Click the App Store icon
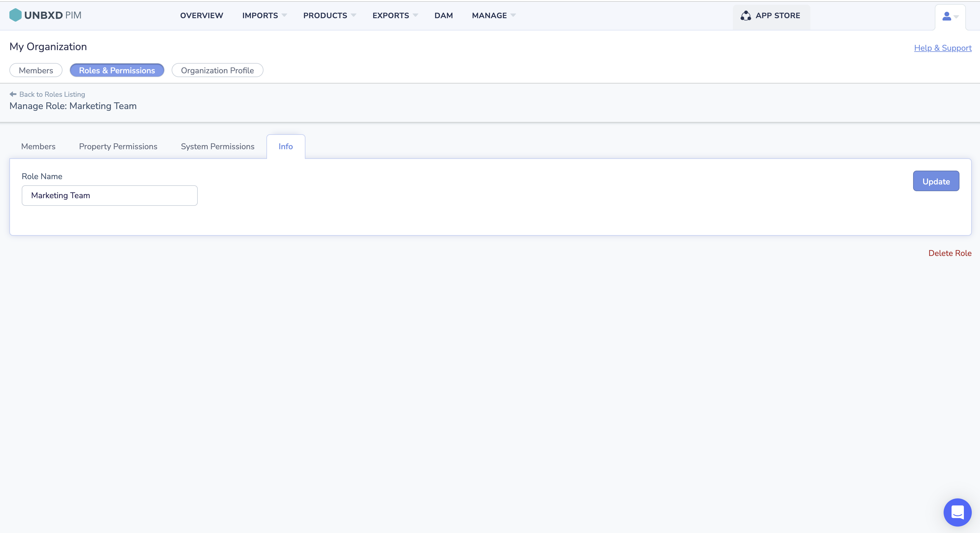The height and width of the screenshot is (533, 980). coord(746,16)
